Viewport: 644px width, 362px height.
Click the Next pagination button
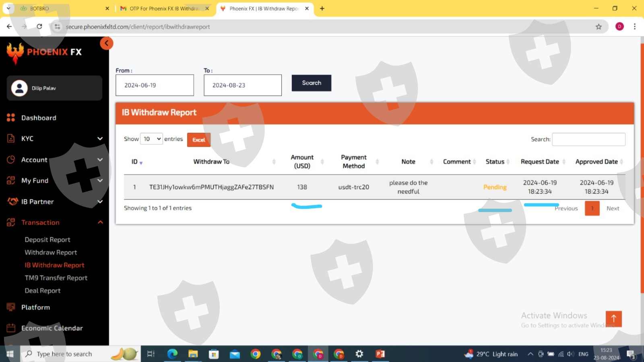(613, 208)
